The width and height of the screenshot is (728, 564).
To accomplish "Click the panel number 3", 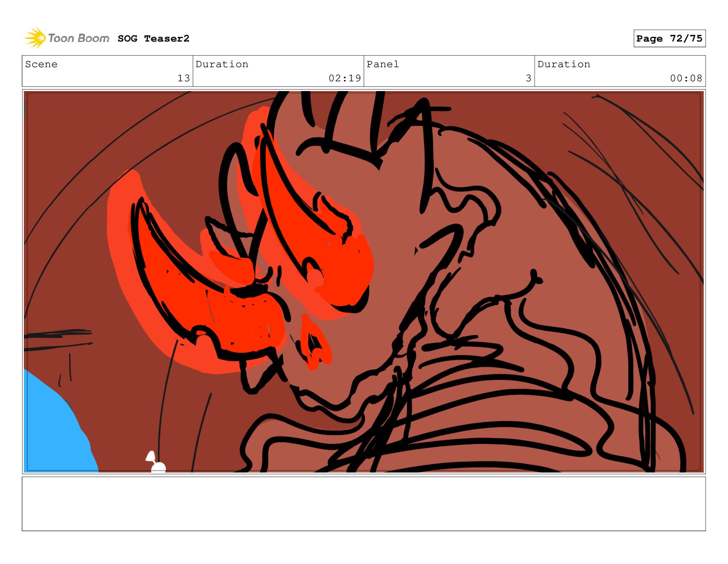I will click(x=528, y=78).
